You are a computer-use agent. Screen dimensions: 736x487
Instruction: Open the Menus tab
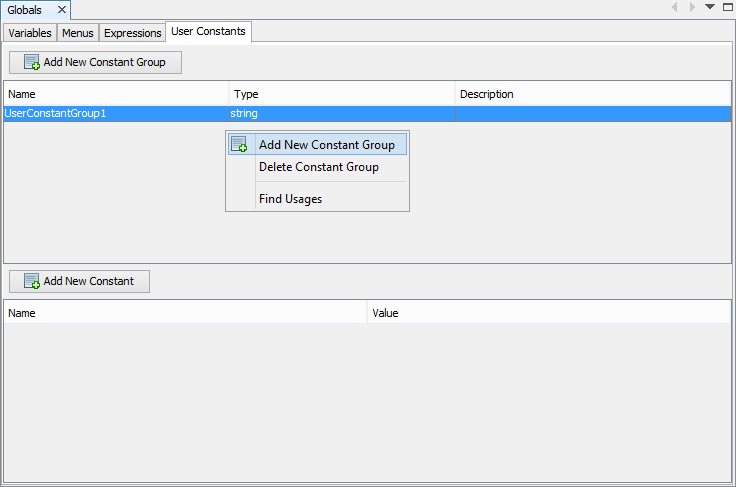coord(77,33)
